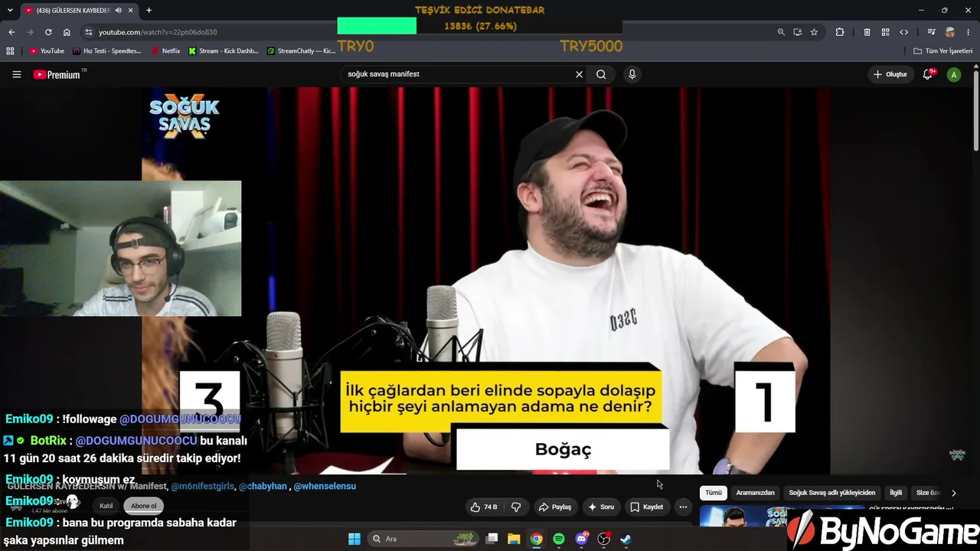Viewport: 980px width, 551px height.
Task: Click the youtube.com address bar URL
Action: (158, 32)
